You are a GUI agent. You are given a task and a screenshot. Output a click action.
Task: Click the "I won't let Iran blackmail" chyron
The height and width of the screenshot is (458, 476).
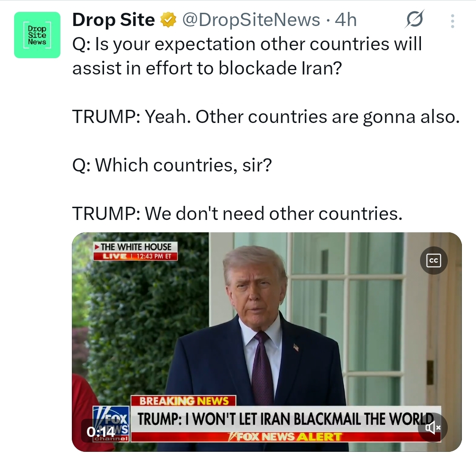pyautogui.click(x=286, y=419)
